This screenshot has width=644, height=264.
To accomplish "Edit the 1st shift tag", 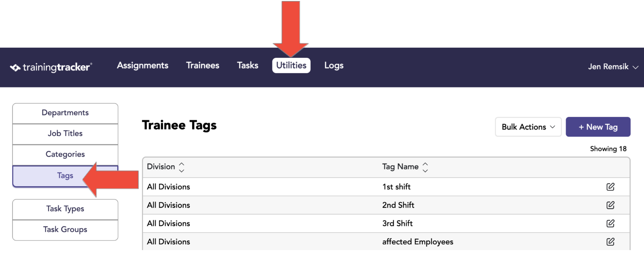I will pos(610,187).
